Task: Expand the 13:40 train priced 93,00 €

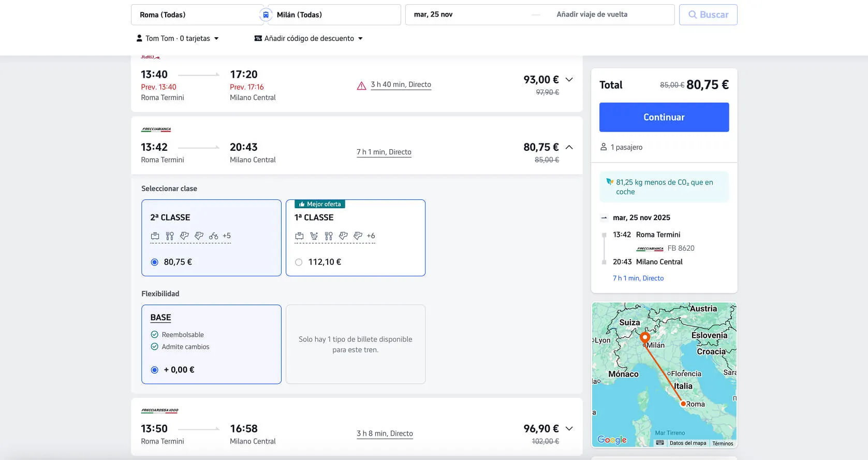Action: pos(569,80)
